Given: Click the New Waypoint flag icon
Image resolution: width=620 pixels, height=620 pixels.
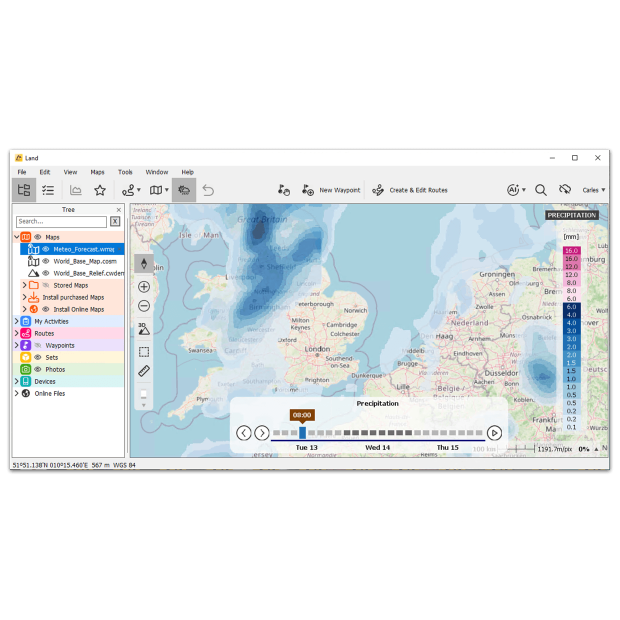Looking at the screenshot, I should pos(308,190).
